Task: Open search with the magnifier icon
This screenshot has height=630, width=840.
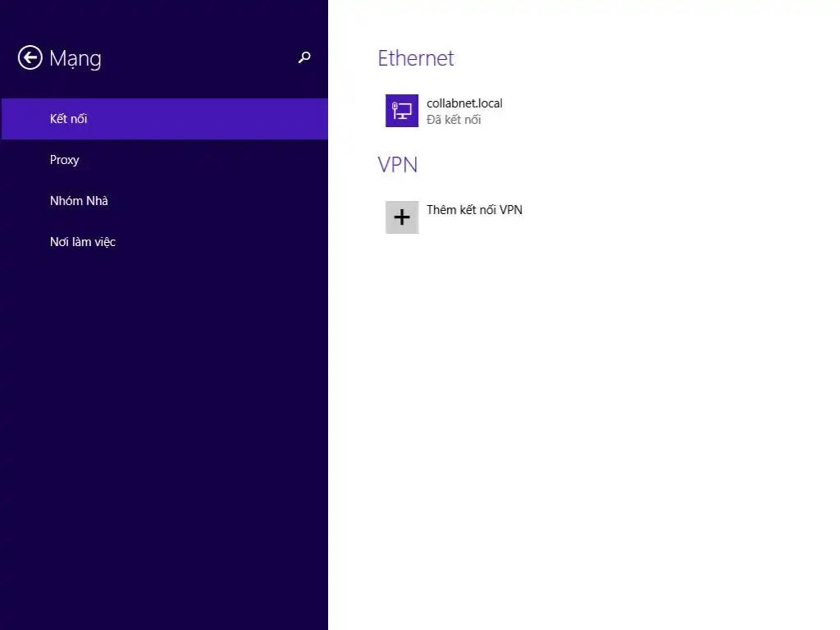Action: click(x=304, y=57)
